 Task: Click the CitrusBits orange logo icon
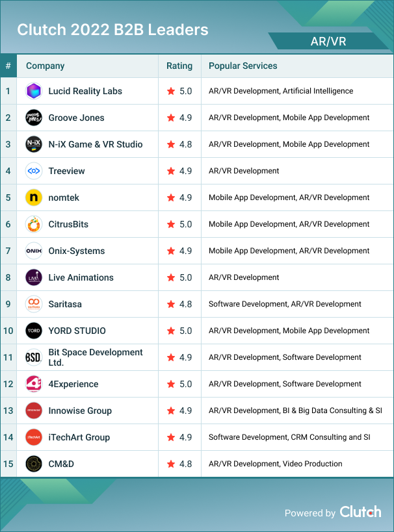point(34,224)
